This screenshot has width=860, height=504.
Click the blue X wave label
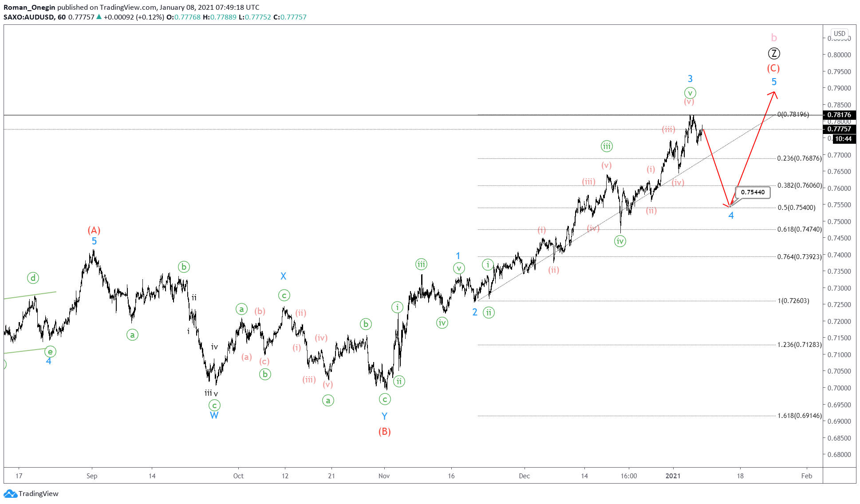[283, 276]
